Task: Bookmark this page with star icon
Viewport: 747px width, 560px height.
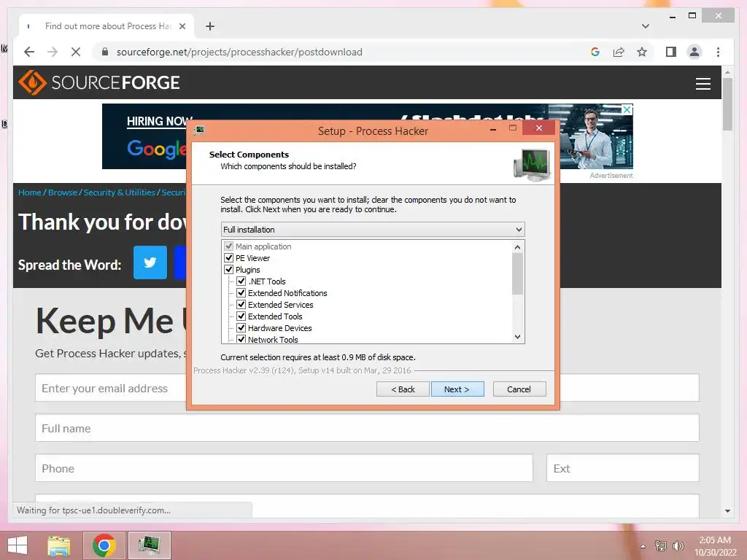Action: pyautogui.click(x=642, y=52)
